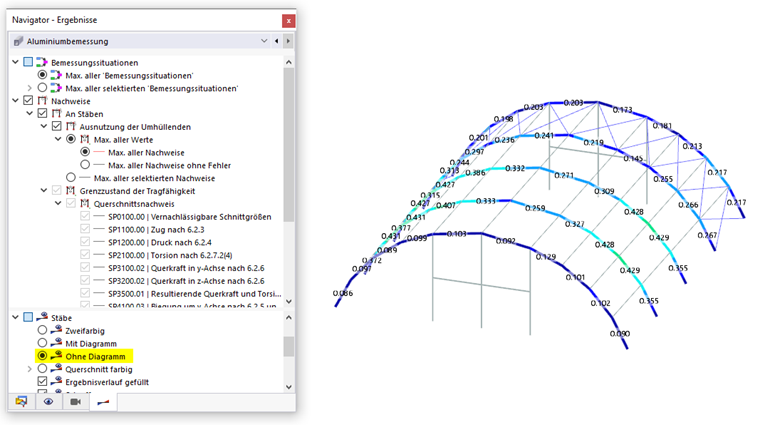Toggle SP3100.02 Querkraft in y-Achse checkbox
Image resolution: width=760 pixels, height=425 pixels.
(85, 268)
